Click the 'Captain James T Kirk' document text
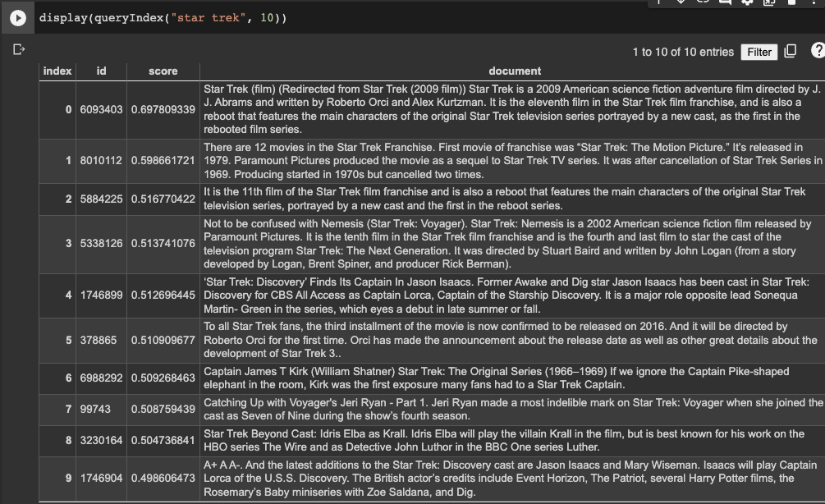 [x=512, y=378]
